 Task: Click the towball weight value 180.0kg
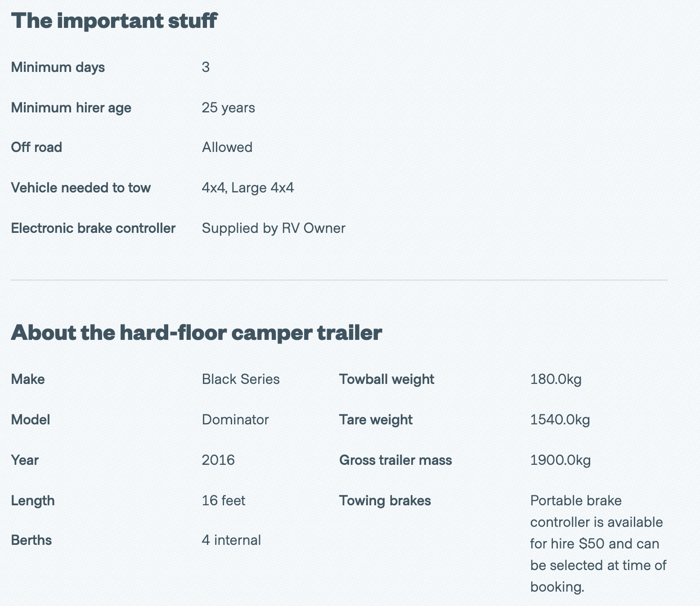point(556,379)
